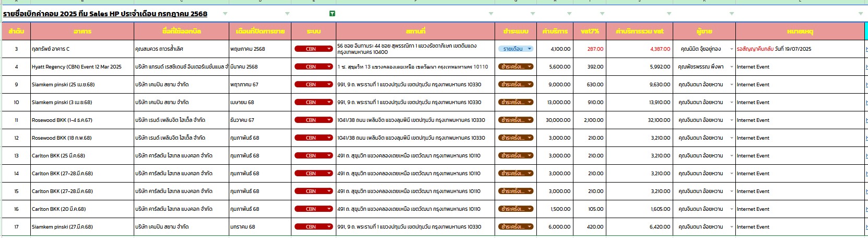Open CBN dropdown in Hyatt Regency row

click(x=329, y=67)
